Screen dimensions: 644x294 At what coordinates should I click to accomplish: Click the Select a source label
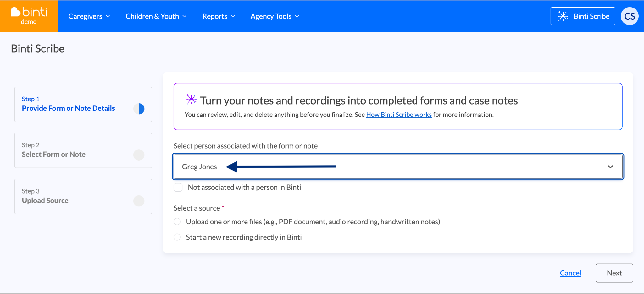tap(197, 208)
